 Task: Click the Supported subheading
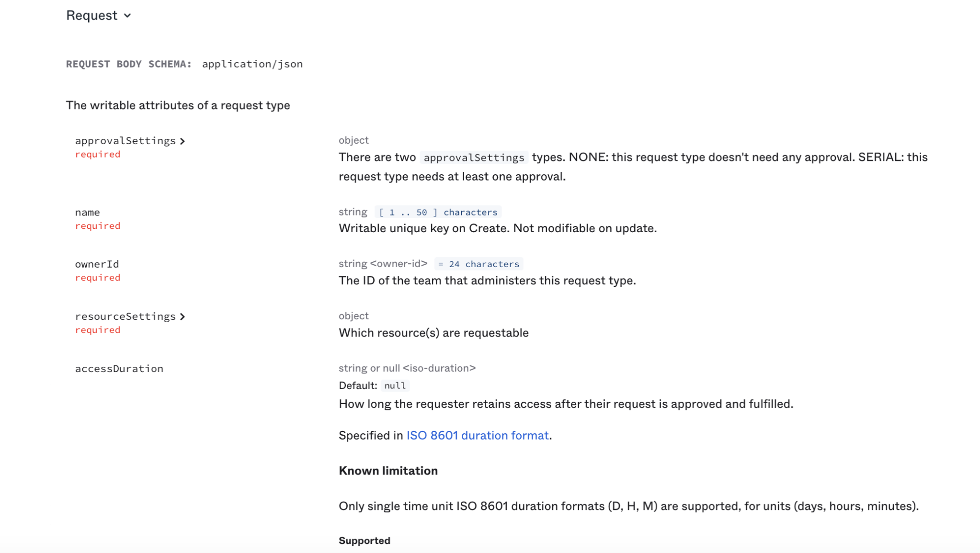click(364, 541)
